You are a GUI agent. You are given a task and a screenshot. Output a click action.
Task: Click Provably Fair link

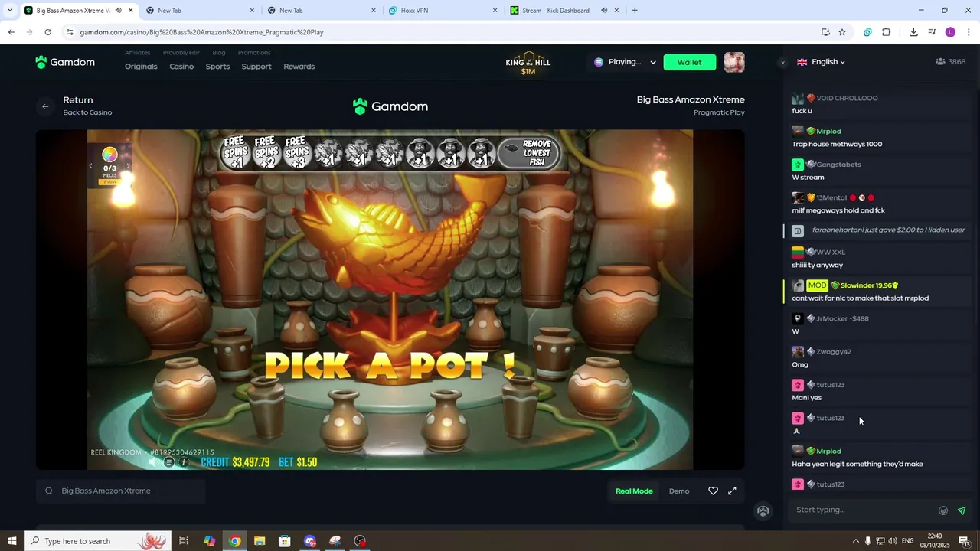pos(181,53)
